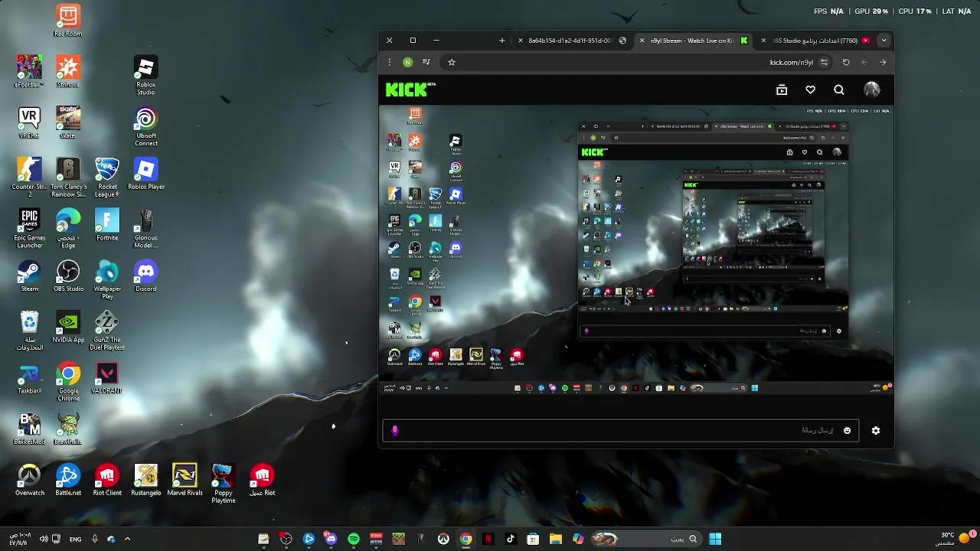The image size is (980, 551).
Task: Bookmark this page with the star
Action: point(452,62)
